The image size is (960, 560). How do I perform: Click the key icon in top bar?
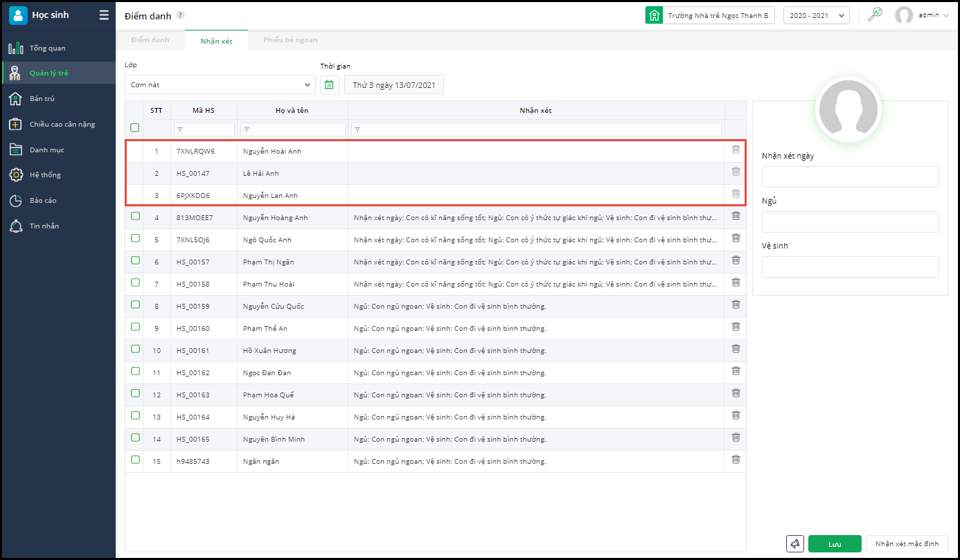(875, 15)
